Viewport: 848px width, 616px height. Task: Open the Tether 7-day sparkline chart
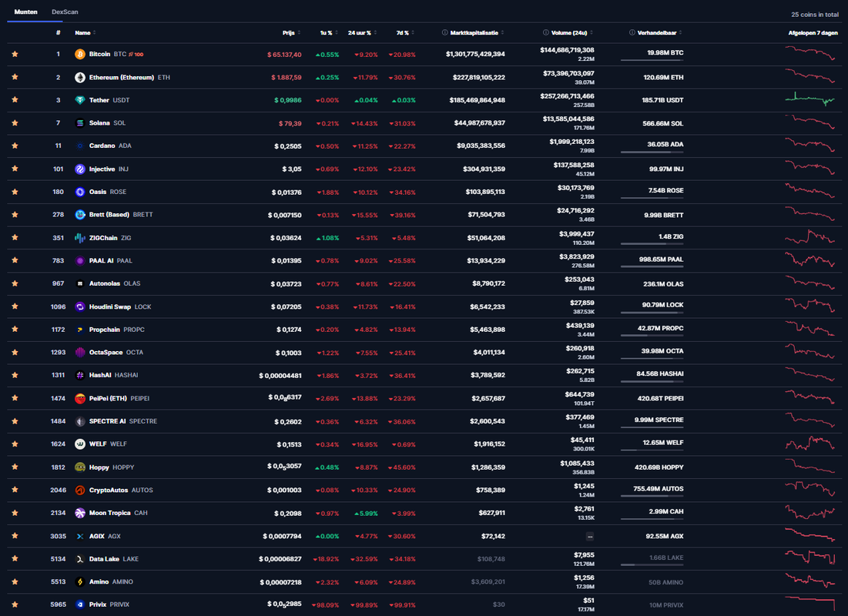(810, 99)
